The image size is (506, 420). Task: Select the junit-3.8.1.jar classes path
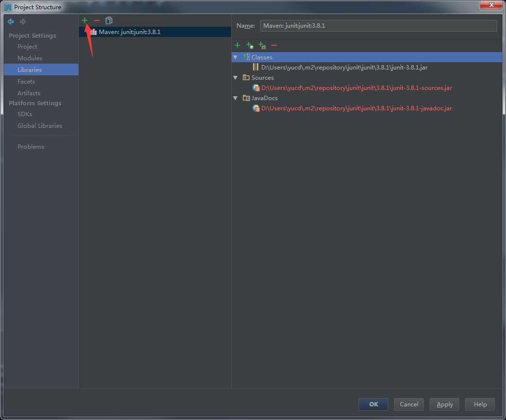[344, 68]
